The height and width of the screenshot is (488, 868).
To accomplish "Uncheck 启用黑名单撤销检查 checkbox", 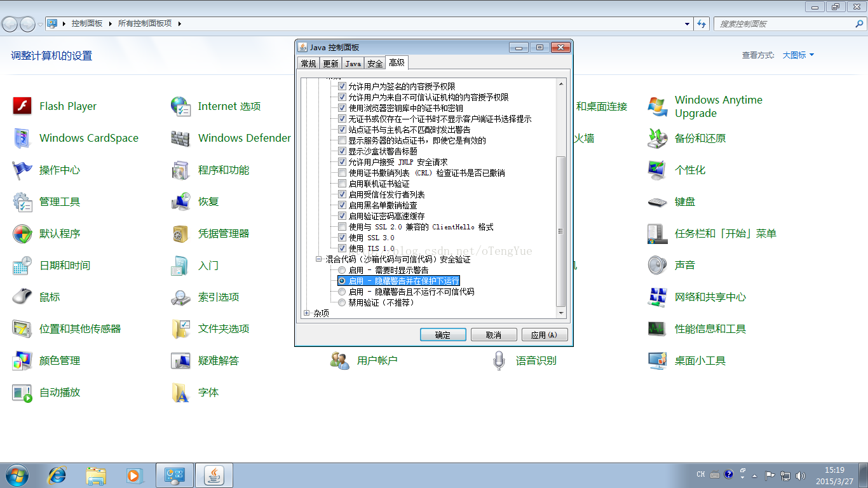I will coord(342,205).
